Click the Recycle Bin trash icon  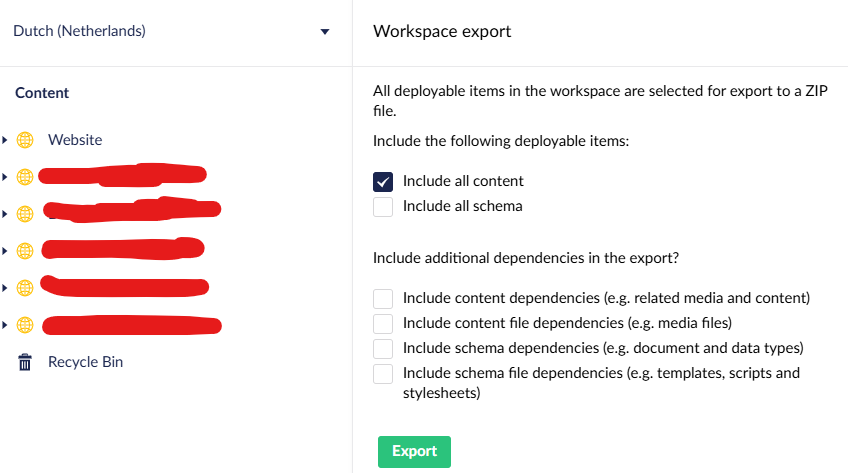(x=25, y=362)
